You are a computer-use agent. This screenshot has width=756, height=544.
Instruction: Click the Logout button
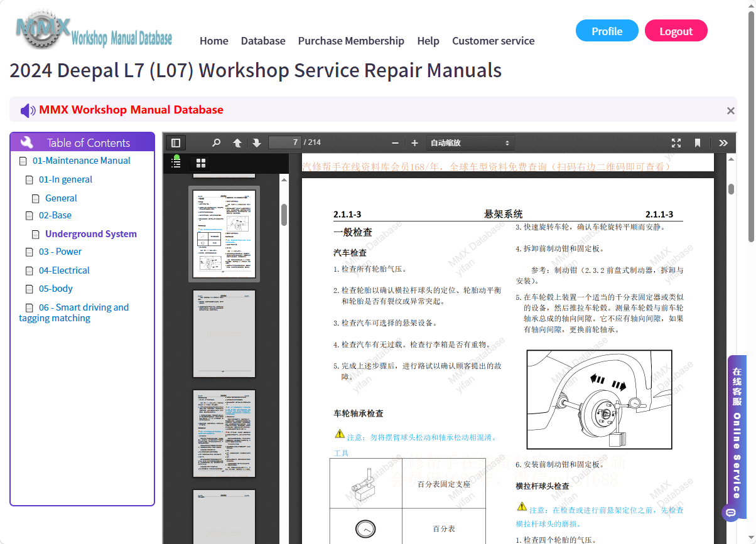tap(676, 31)
